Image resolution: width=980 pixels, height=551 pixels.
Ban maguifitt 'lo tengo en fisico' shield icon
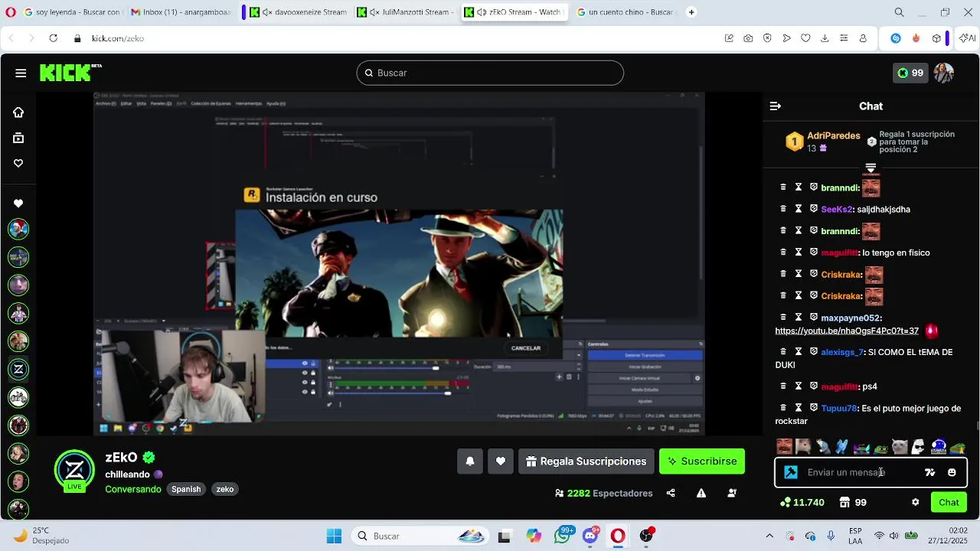click(x=814, y=253)
